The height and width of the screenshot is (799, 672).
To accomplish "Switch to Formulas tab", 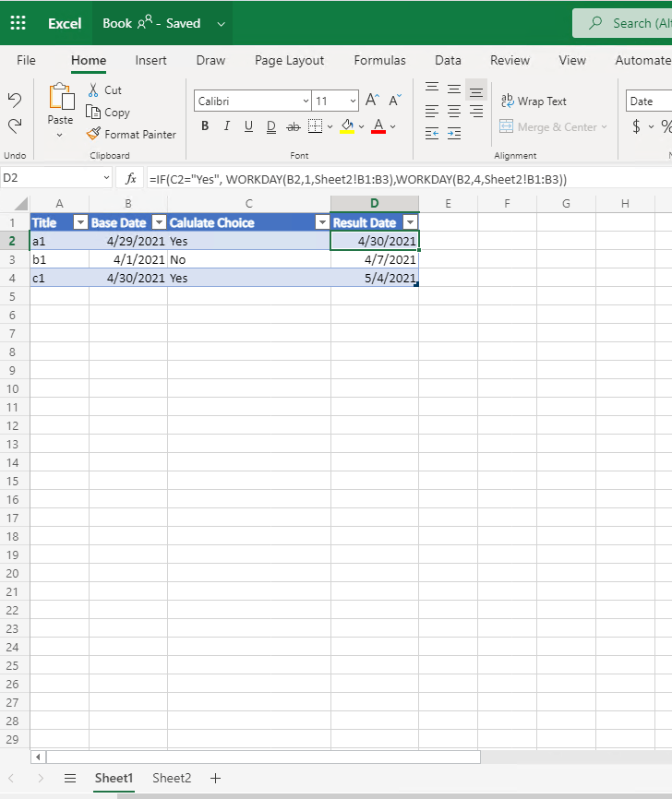I will 380,60.
